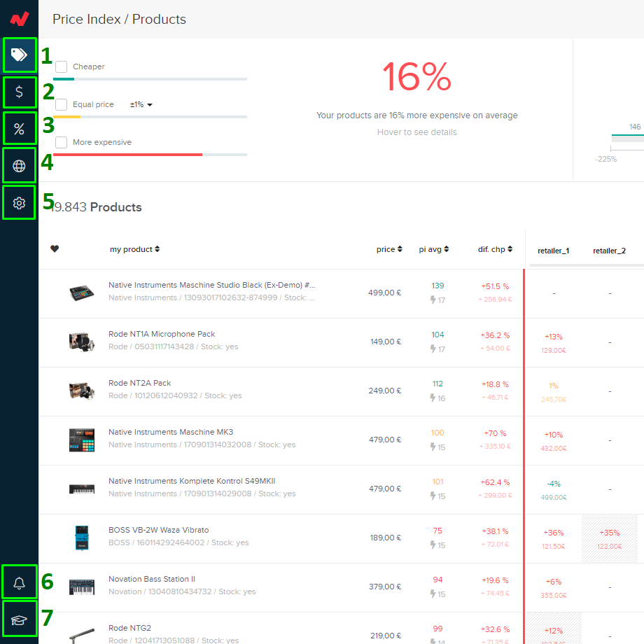The width and height of the screenshot is (644, 644).
Task: Click retailer_1's +6% cell for Novation Bass Station
Action: pyautogui.click(x=553, y=587)
